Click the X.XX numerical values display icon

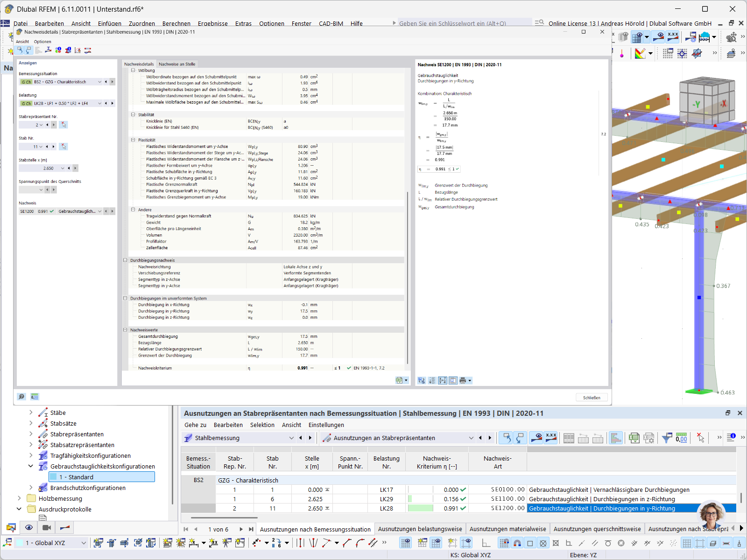point(551,438)
